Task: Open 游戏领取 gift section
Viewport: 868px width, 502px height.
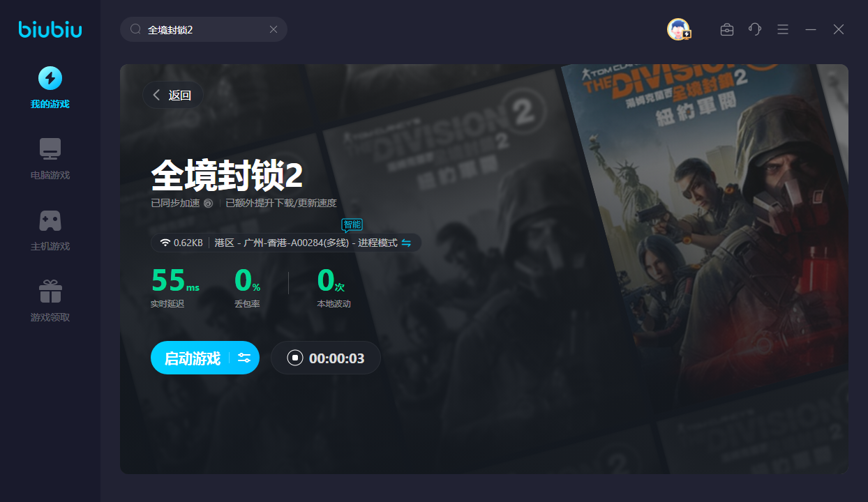Action: 50,301
